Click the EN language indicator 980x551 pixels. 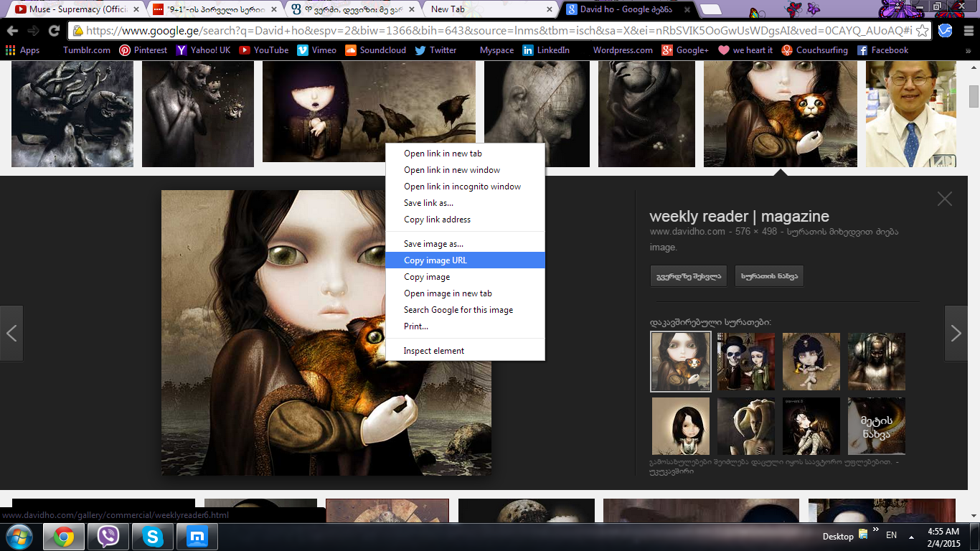pos(892,535)
